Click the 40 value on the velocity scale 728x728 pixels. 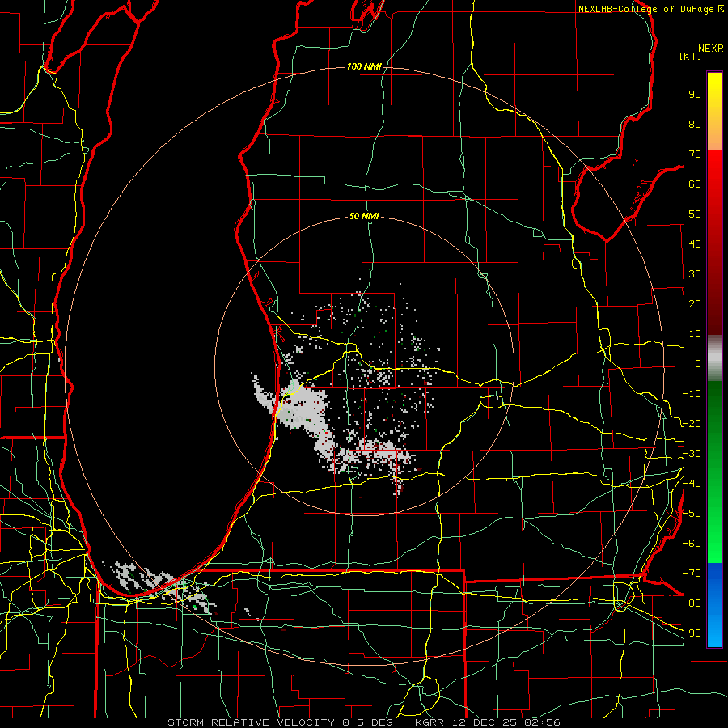click(695, 244)
